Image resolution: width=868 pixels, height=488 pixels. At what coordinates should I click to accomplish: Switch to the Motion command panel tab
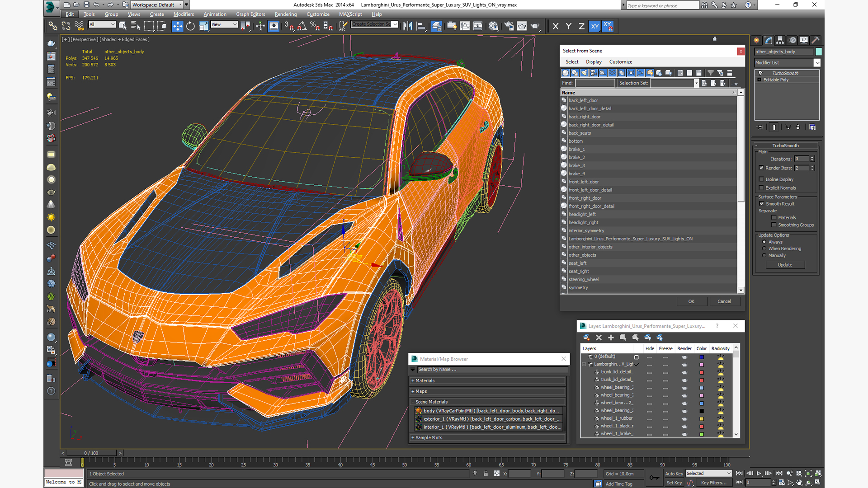(x=792, y=40)
